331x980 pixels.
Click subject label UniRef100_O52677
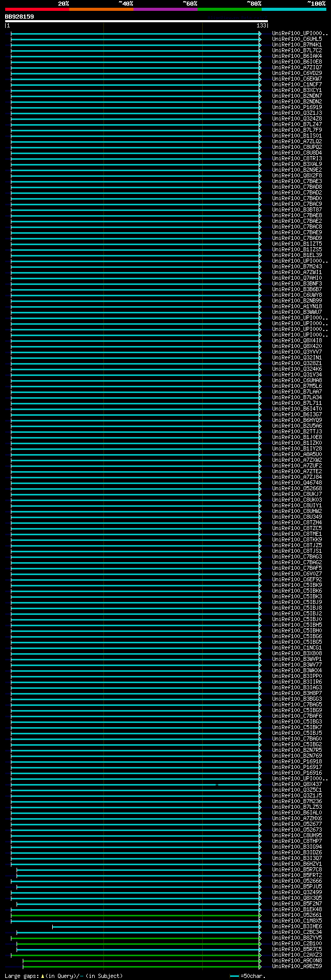[297, 824]
